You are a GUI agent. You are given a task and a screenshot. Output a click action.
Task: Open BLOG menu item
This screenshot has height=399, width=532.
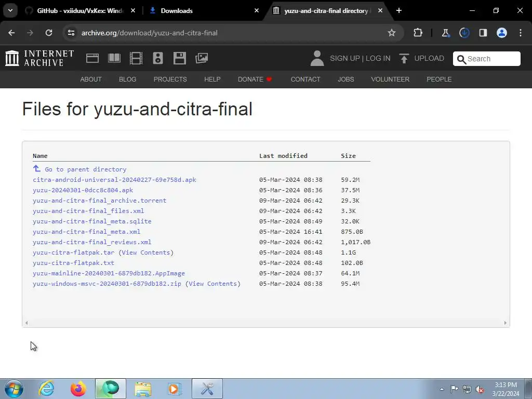[x=128, y=79]
